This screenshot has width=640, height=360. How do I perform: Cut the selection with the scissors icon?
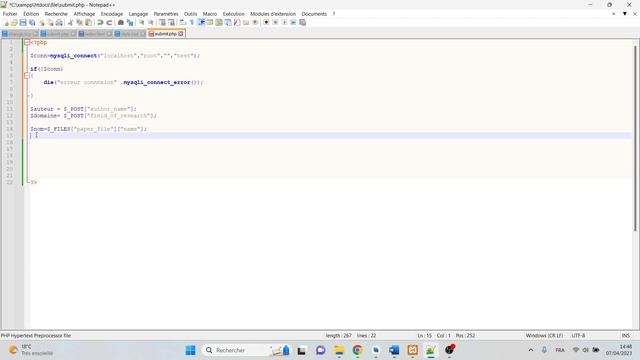point(70,22)
